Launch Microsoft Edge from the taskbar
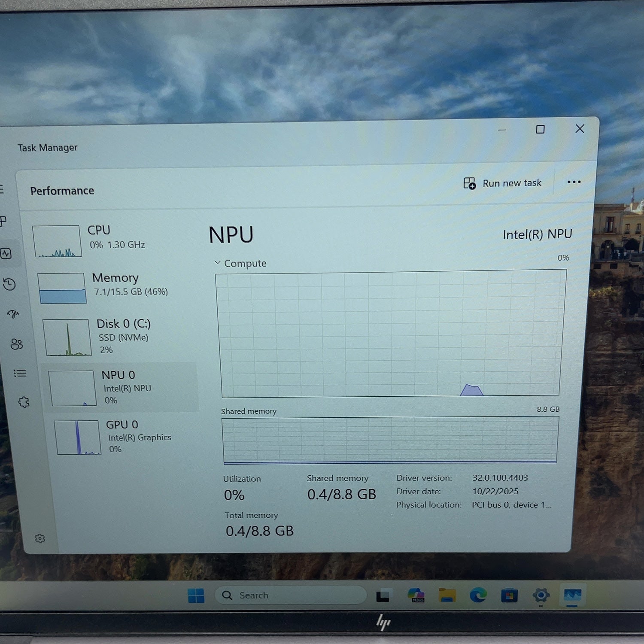 [x=478, y=595]
